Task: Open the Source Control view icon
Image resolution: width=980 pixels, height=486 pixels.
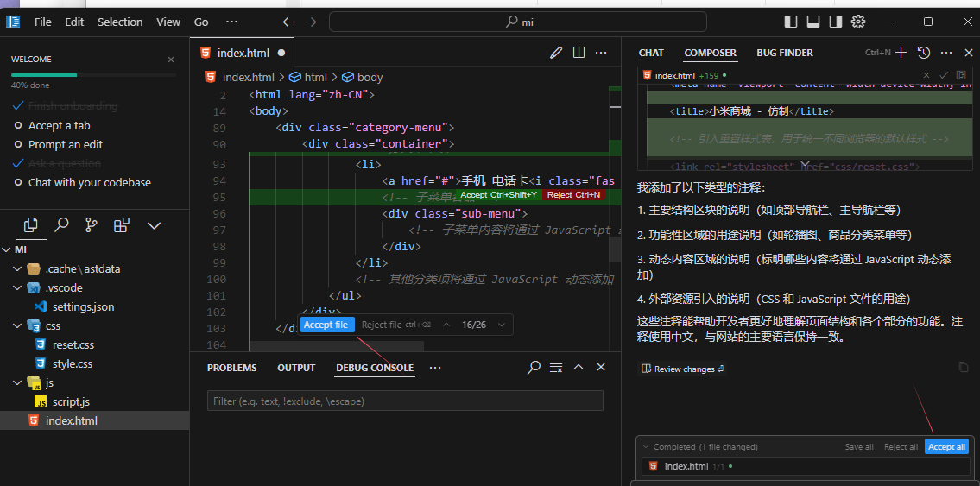Action: pos(92,225)
